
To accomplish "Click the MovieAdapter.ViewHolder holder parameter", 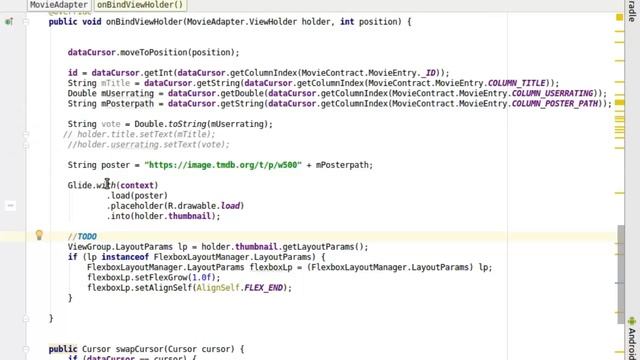I will pyautogui.click(x=258, y=22).
